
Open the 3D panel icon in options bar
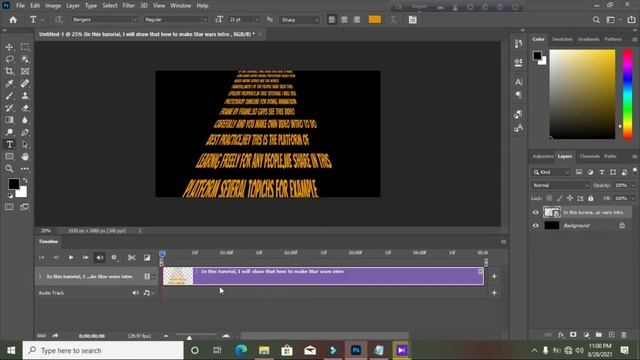[413, 20]
